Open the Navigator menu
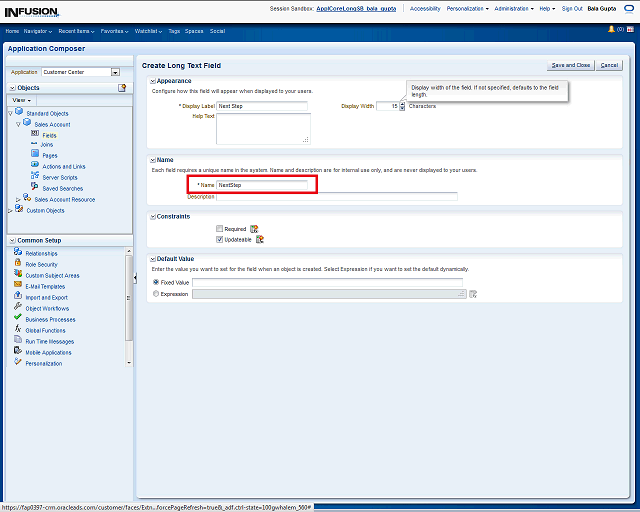The image size is (640, 512). tap(39, 31)
